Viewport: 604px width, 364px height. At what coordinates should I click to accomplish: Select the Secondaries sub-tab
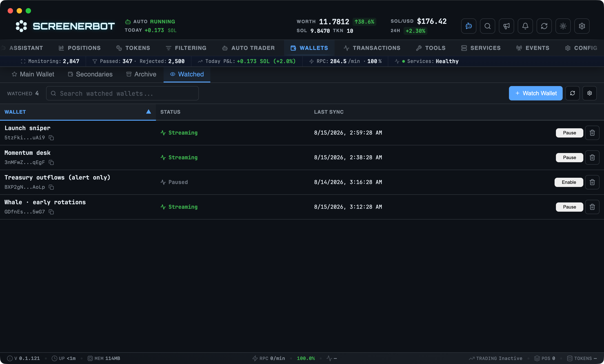coord(90,74)
